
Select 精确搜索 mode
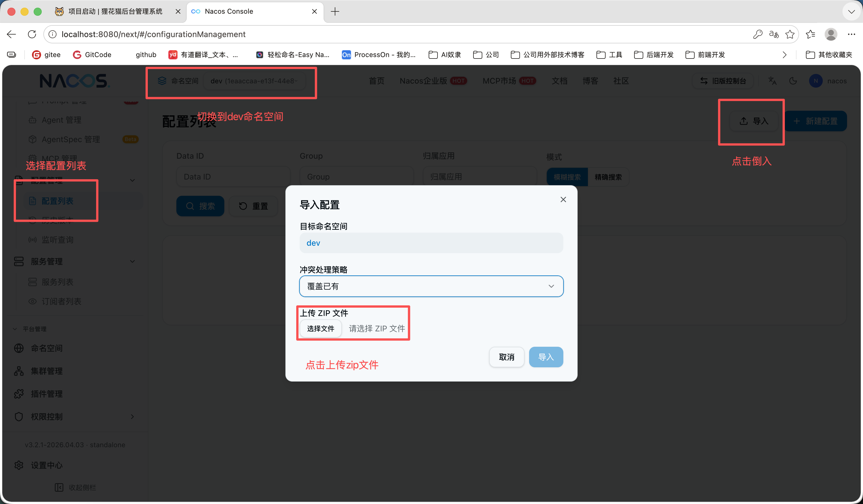tap(608, 177)
